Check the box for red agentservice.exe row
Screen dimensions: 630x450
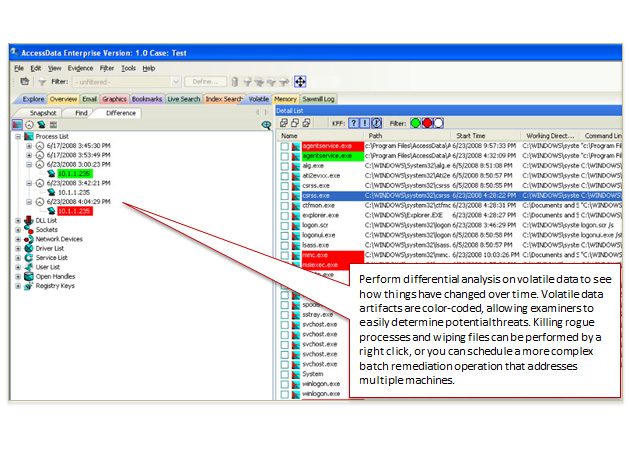click(x=285, y=146)
